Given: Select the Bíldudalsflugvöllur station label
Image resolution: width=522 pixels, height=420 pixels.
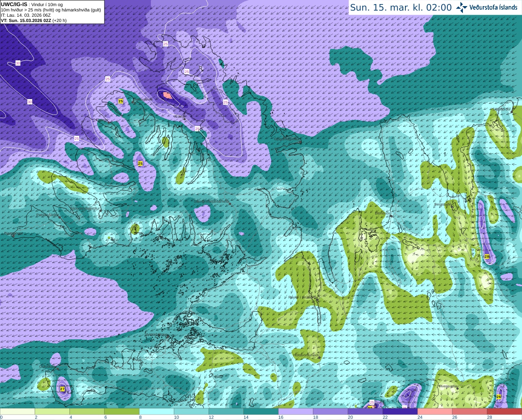Looking at the screenshot, I should (x=85, y=208).
